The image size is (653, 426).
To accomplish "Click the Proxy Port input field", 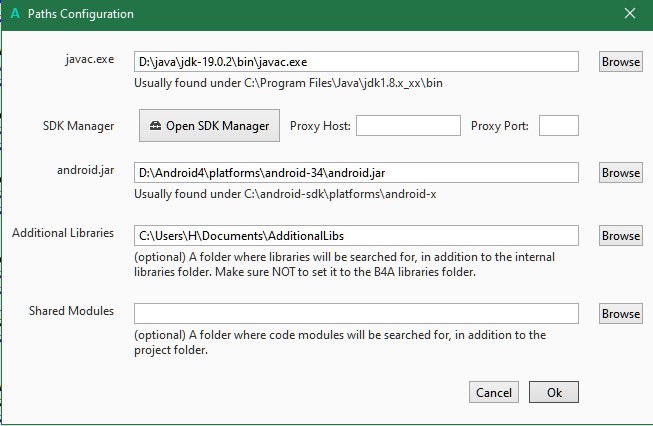I will pos(559,126).
